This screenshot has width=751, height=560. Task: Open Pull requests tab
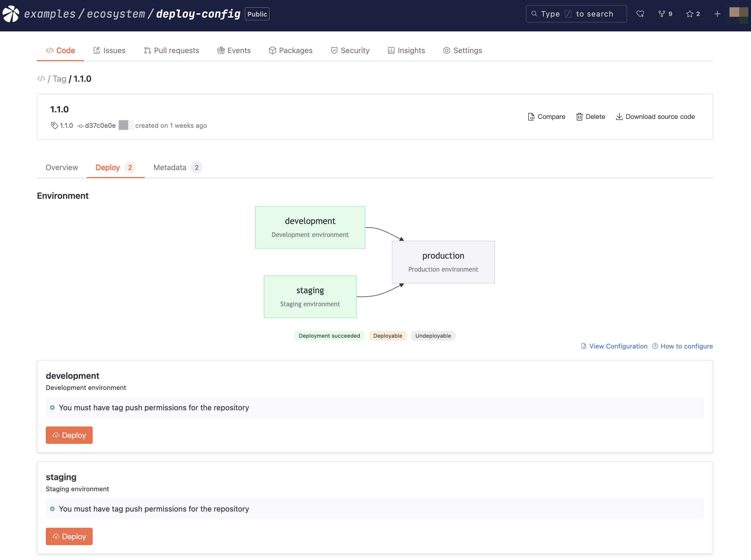pyautogui.click(x=171, y=51)
